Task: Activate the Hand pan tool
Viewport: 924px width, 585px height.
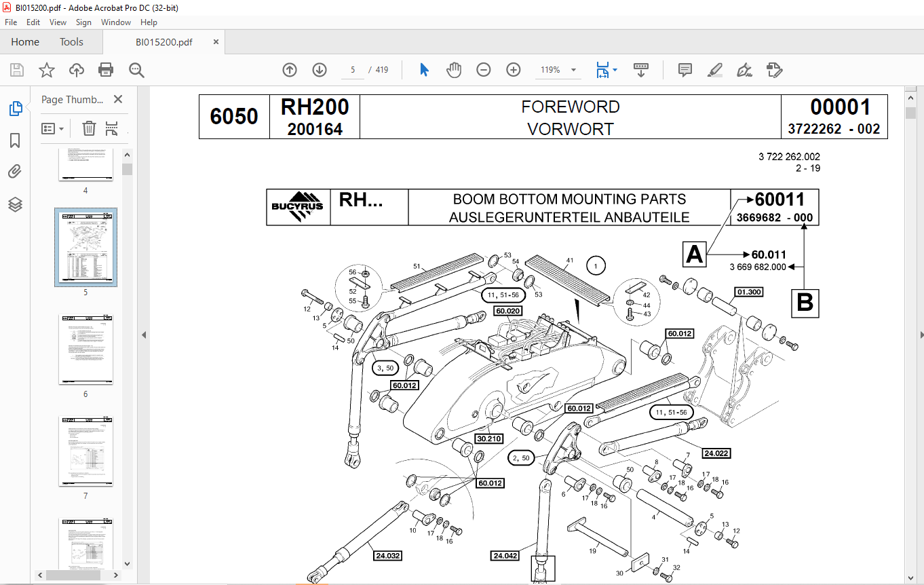Action: click(454, 70)
